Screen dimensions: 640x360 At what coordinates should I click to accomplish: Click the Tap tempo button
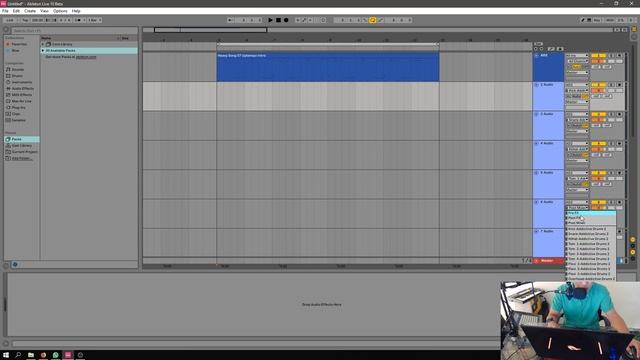[25, 20]
